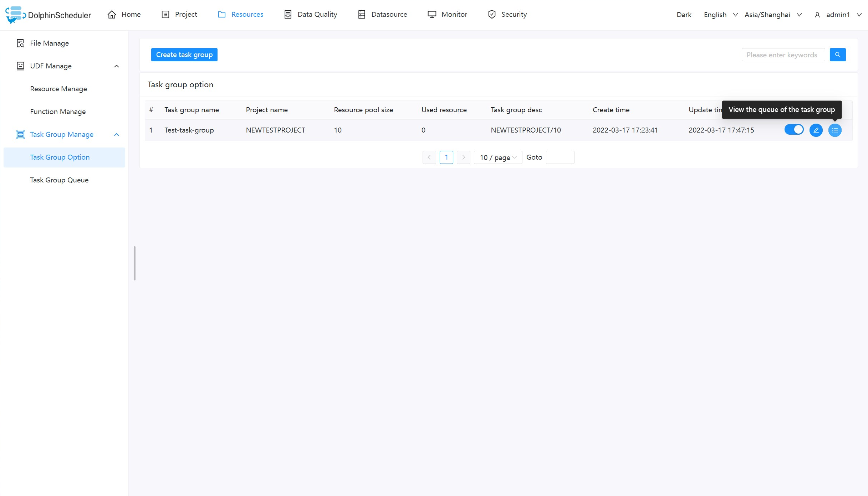
Task: Disable the Test-task-group status switch
Action: pyautogui.click(x=794, y=130)
